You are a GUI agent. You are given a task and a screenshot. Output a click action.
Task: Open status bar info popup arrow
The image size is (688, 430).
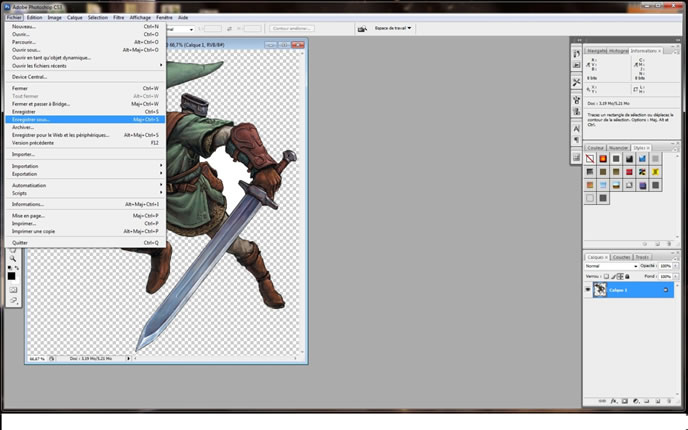[x=128, y=358]
